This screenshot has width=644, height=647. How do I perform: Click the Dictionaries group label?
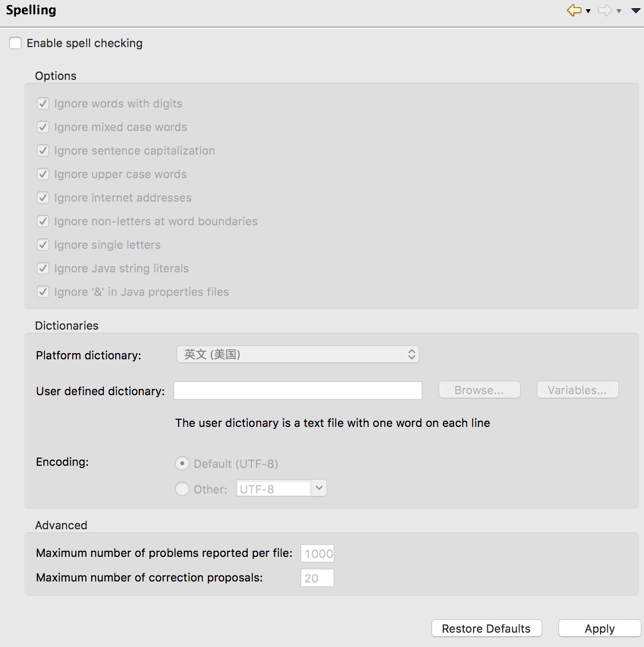(x=67, y=326)
